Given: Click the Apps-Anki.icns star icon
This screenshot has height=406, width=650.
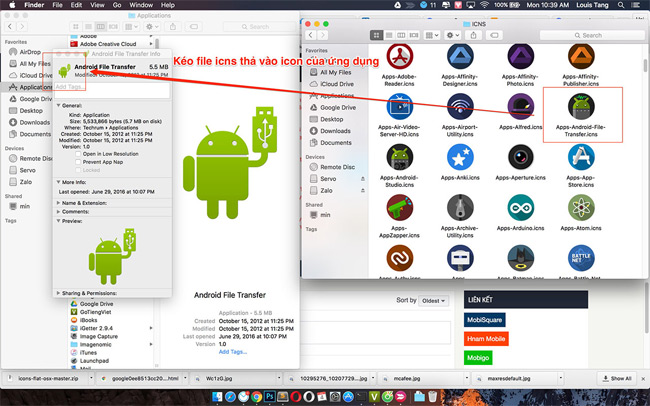Looking at the screenshot, I should 460,157.
